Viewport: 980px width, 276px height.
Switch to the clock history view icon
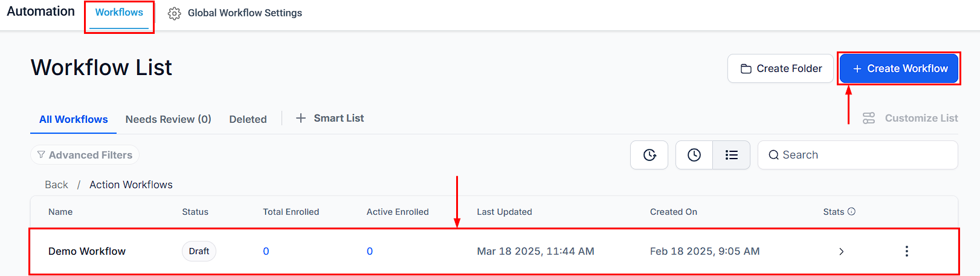pos(694,155)
